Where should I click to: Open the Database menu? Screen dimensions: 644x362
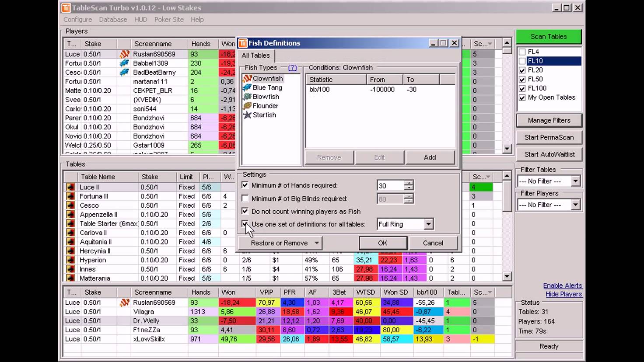[x=113, y=20]
